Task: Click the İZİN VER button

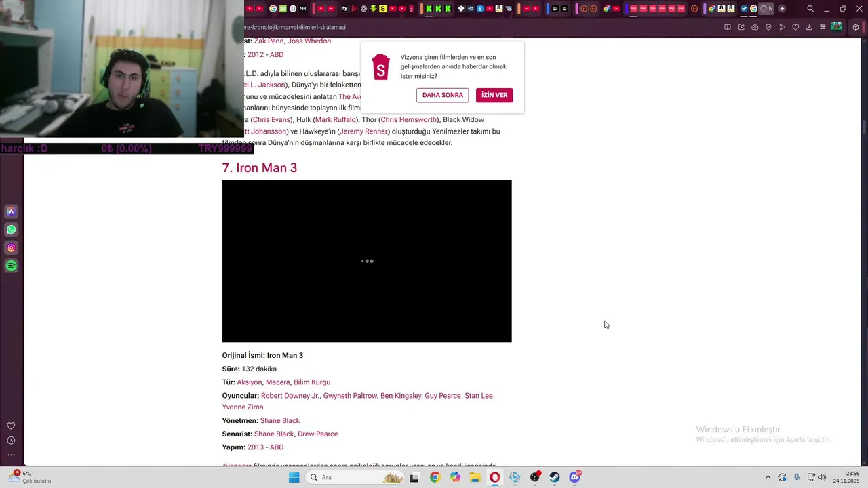Action: click(494, 95)
